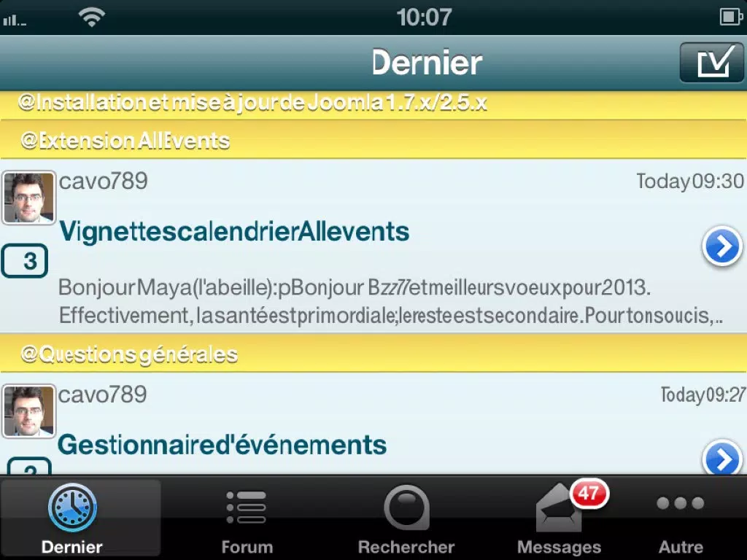747x560 pixels.
Task: Open the Messages envelope icon
Action: click(558, 508)
